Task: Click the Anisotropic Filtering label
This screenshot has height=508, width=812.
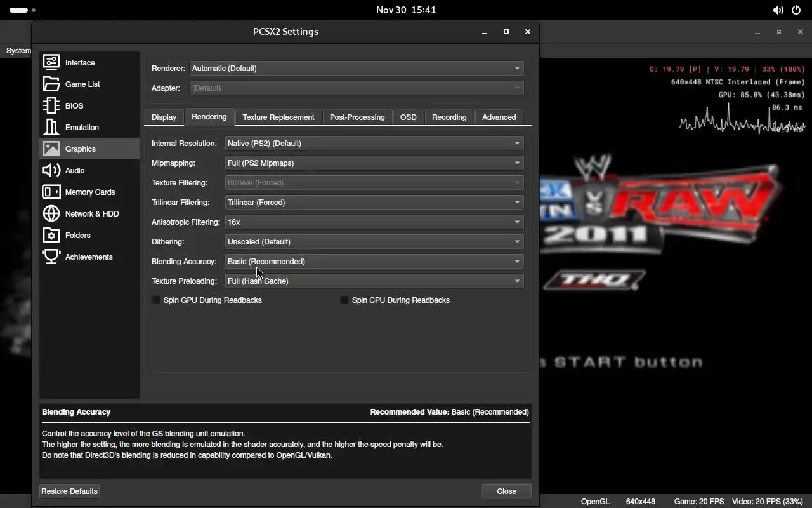Action: (186, 222)
